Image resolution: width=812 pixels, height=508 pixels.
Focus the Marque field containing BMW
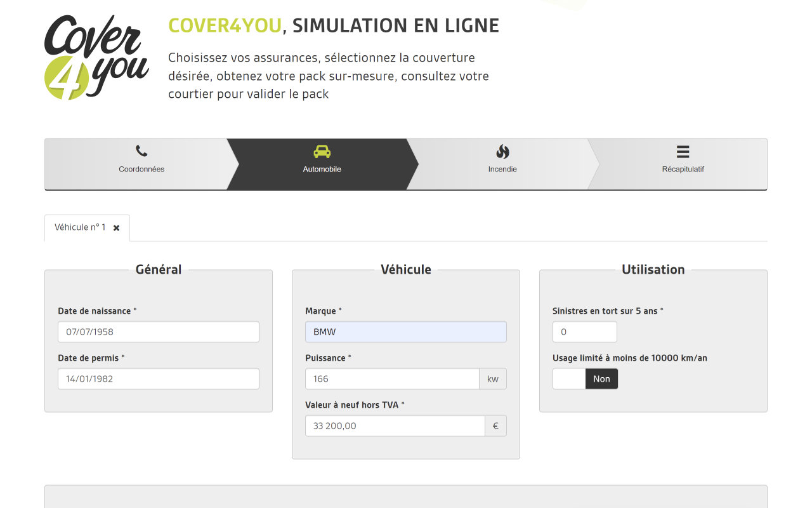(406, 331)
